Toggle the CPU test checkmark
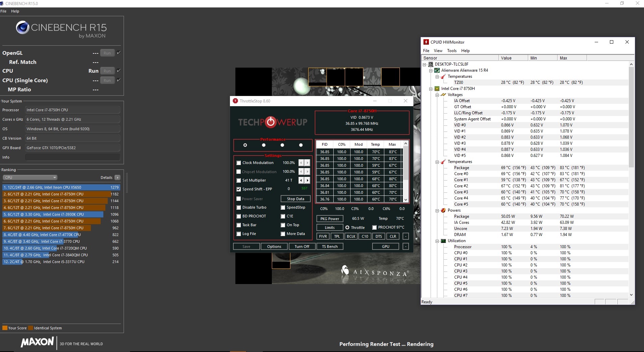644x352 pixels. pyautogui.click(x=119, y=71)
